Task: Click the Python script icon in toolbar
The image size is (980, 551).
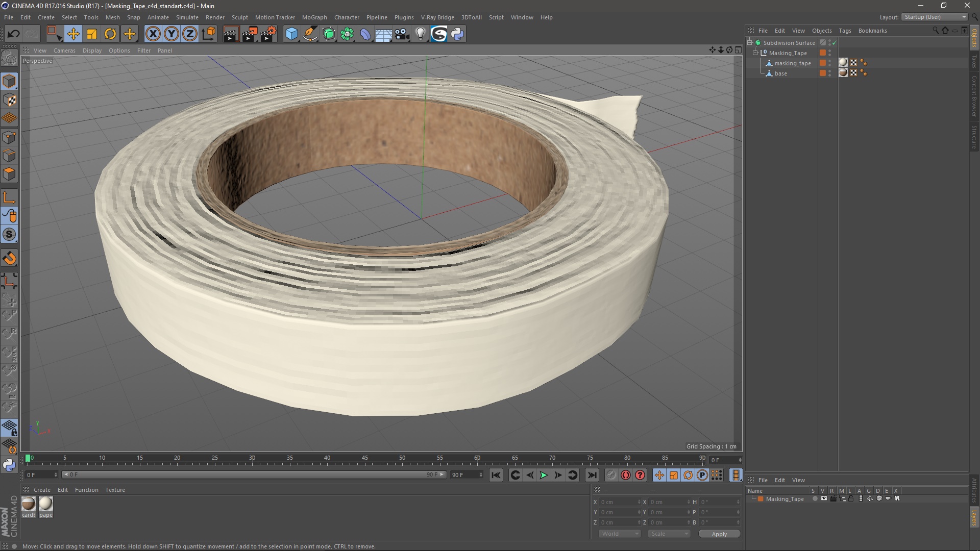Action: (457, 34)
